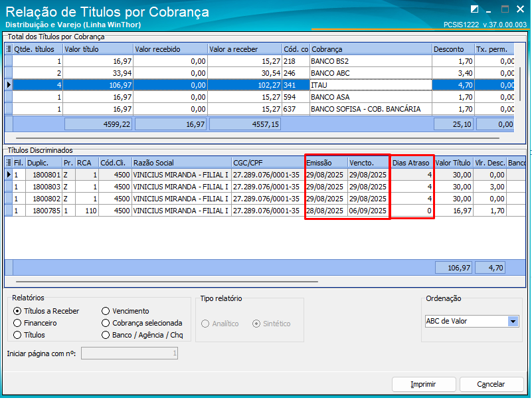532x400 pixels.
Task: Select the Vencimento report radio option
Action: (126, 311)
